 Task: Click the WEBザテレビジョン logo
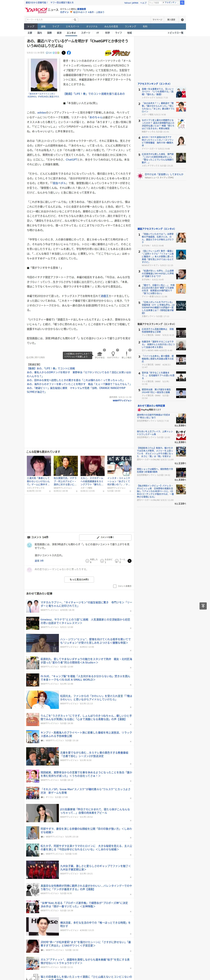coord(118,53)
